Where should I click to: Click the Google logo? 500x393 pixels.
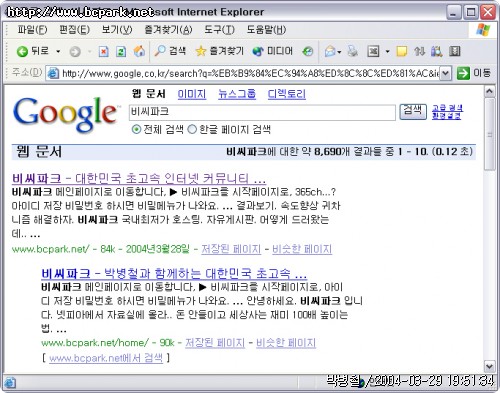point(66,114)
